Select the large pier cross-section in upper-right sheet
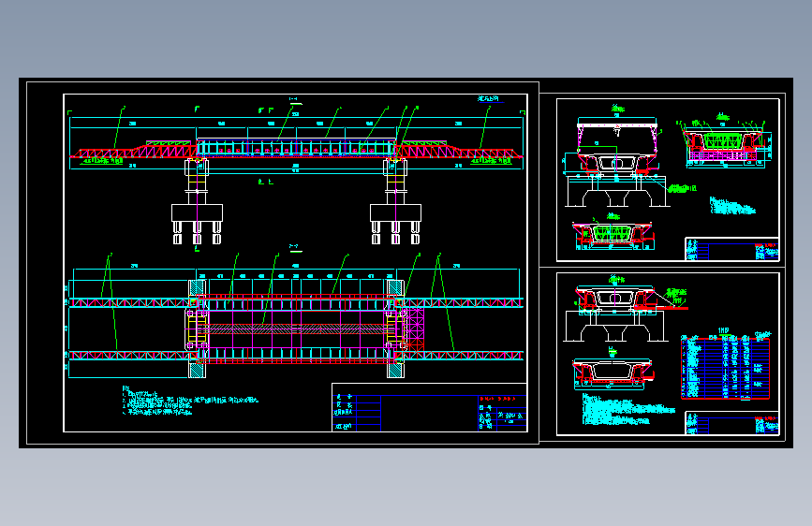 pos(616,162)
